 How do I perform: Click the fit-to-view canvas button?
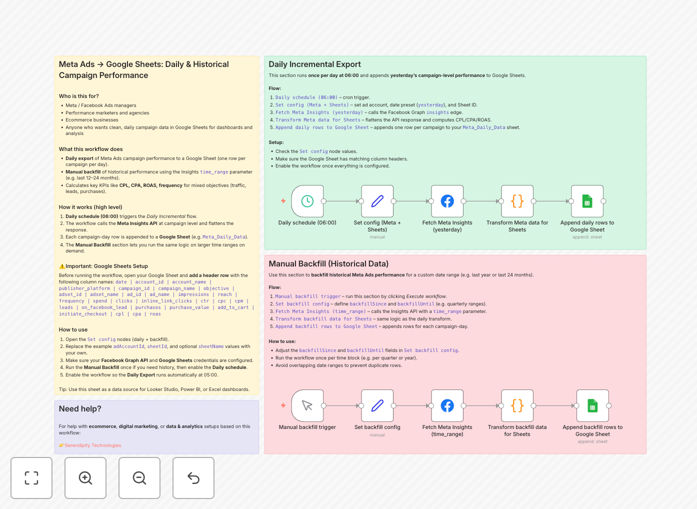[32, 478]
